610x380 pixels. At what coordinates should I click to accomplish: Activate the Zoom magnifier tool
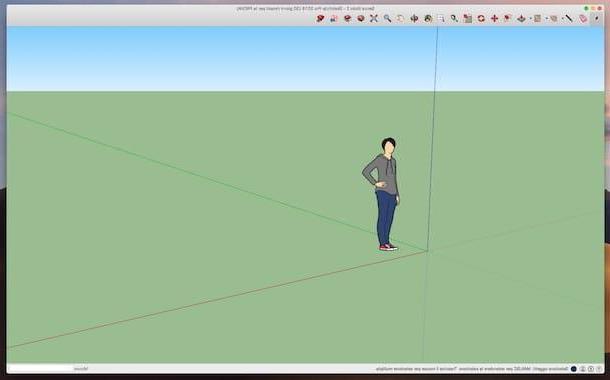[x=387, y=18]
